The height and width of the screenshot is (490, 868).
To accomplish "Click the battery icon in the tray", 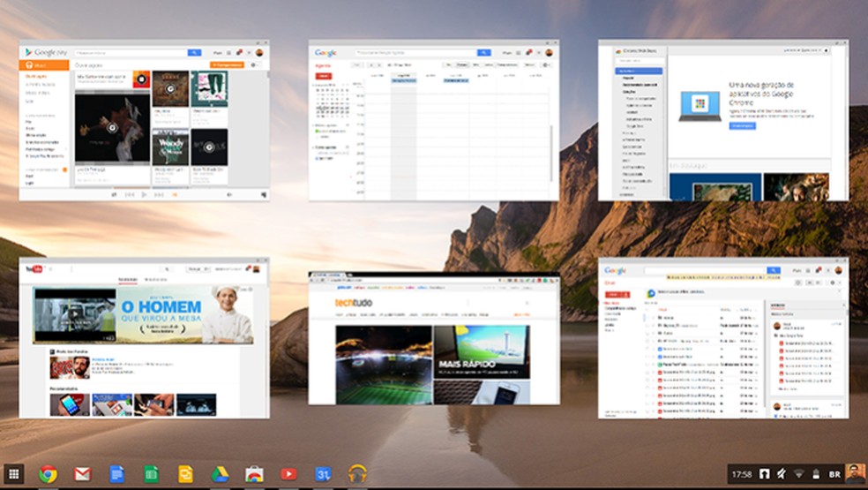I will click(815, 474).
